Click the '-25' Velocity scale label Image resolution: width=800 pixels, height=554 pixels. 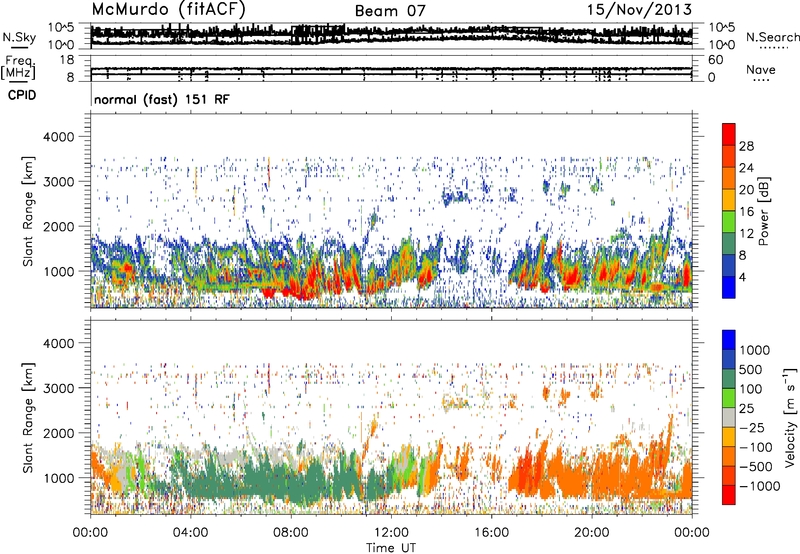tap(752, 427)
